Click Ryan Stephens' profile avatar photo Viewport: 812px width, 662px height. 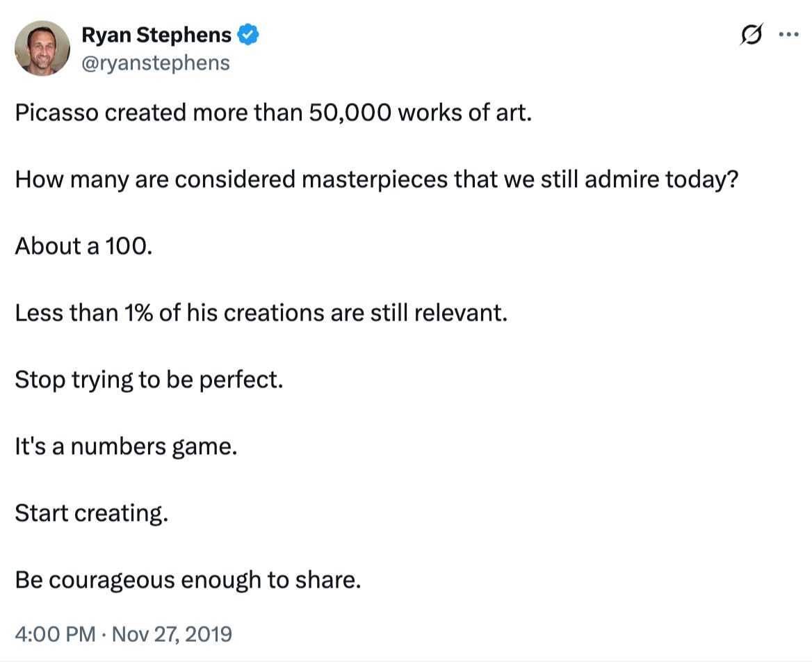(x=42, y=48)
